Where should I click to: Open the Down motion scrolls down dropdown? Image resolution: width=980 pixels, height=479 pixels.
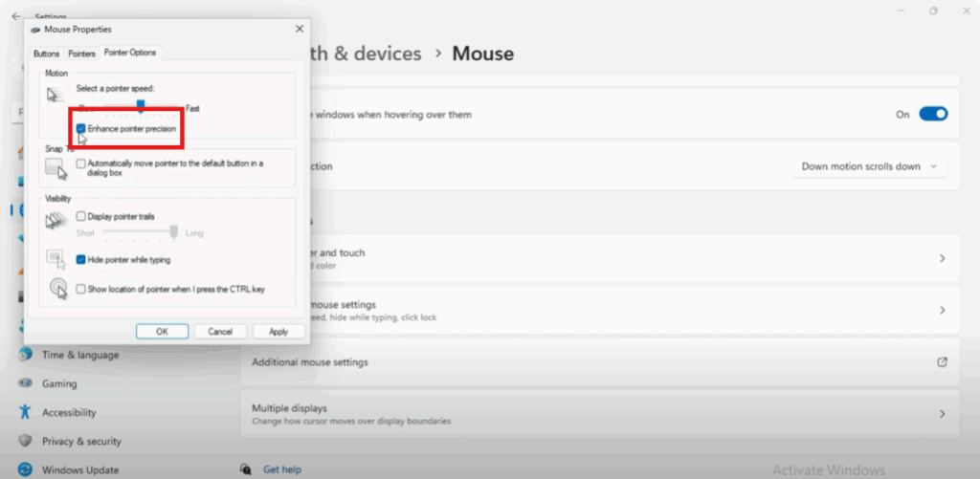pos(870,166)
